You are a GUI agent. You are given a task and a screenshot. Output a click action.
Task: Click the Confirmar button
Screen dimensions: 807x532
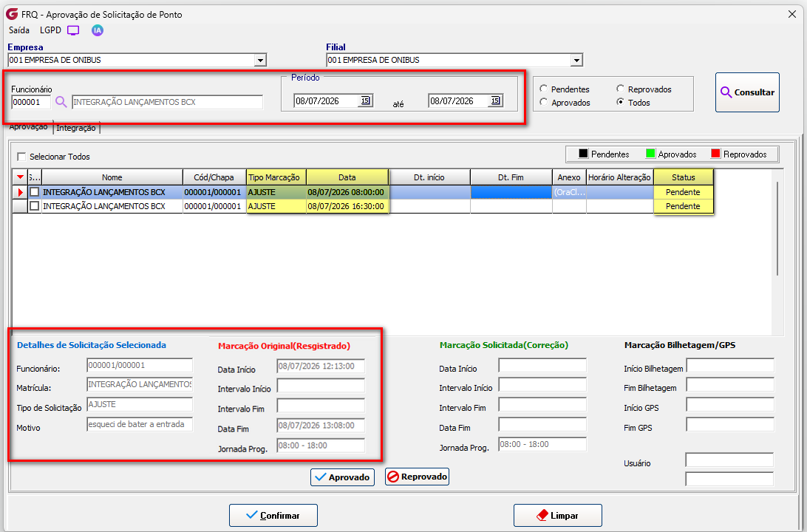(273, 515)
